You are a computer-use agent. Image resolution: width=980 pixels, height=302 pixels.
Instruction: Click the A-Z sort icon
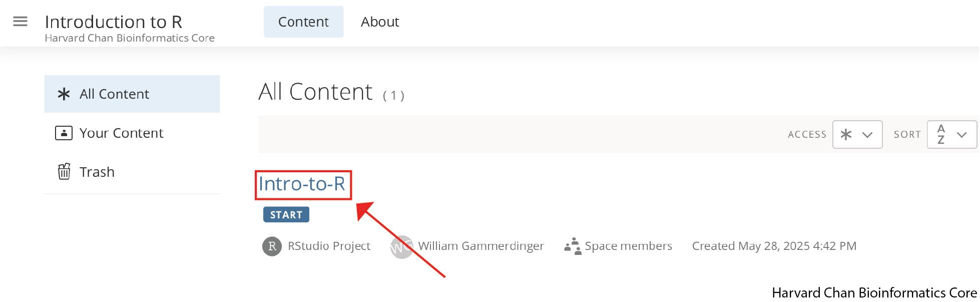(x=941, y=134)
